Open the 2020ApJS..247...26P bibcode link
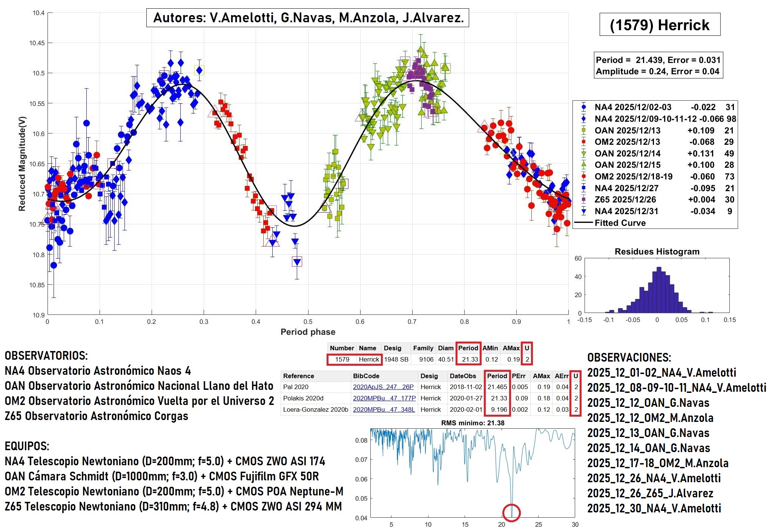The height and width of the screenshot is (532, 772). (383, 387)
